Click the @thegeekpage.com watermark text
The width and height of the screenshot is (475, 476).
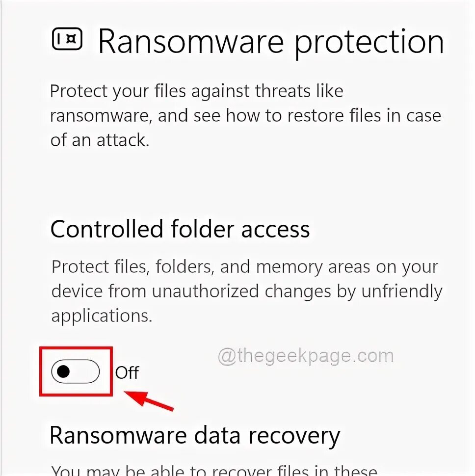tap(306, 356)
